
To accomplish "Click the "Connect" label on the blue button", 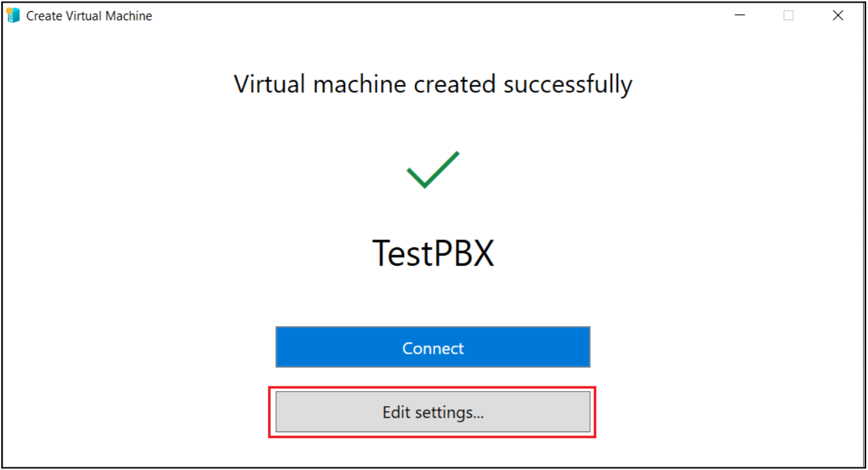I will pos(433,349).
